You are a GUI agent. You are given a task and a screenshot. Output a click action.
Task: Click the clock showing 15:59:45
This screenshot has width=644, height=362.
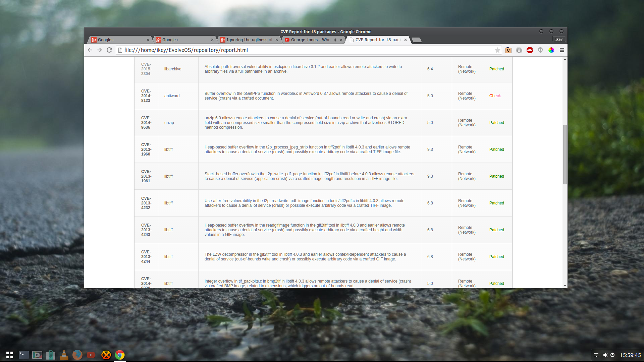point(630,355)
